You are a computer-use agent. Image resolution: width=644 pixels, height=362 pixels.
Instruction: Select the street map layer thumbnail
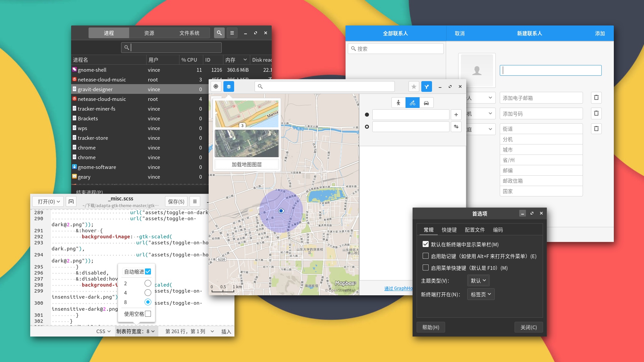(247, 114)
